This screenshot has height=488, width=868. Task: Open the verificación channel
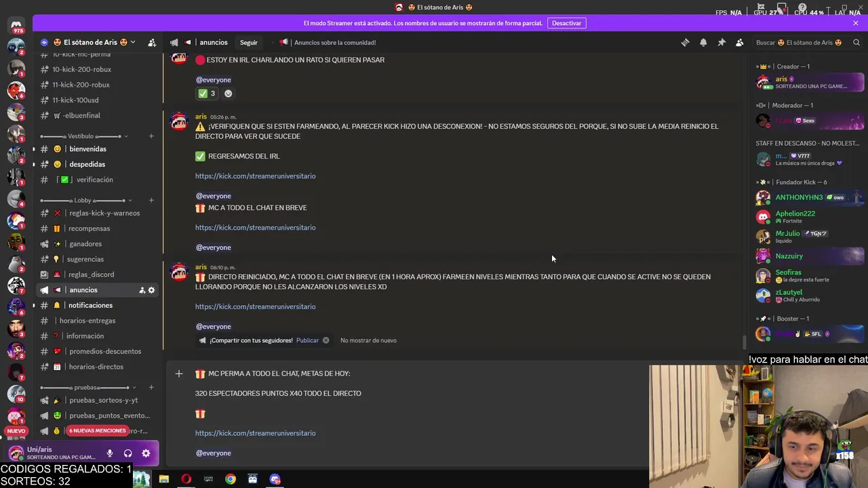97,180
